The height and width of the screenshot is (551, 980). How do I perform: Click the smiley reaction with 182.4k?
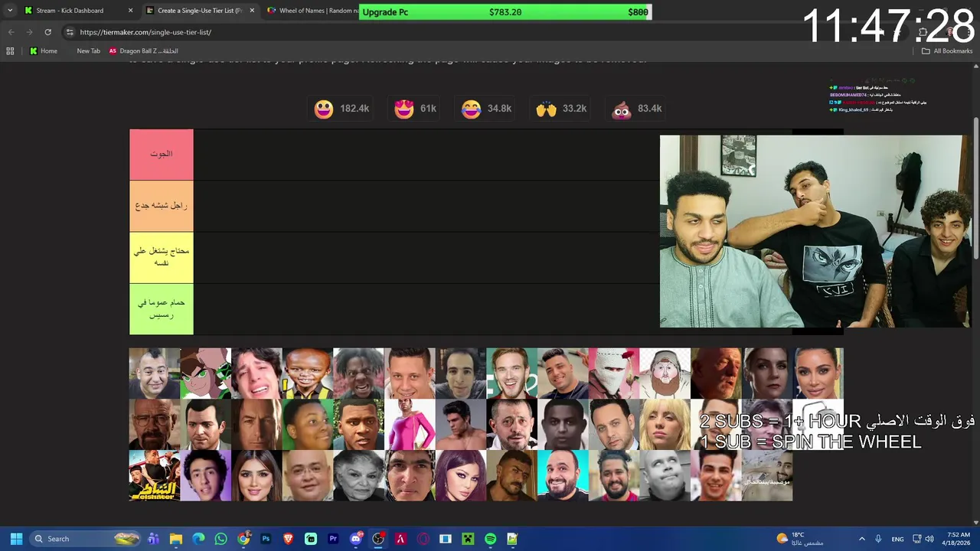341,109
